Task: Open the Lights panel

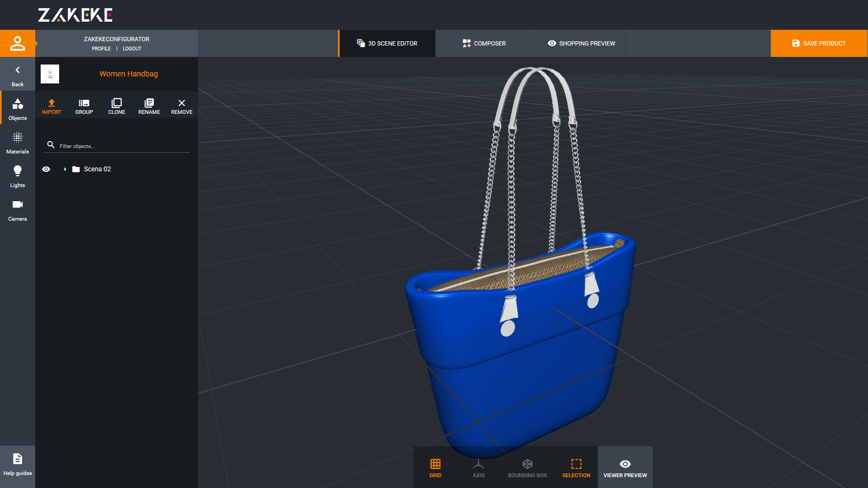Action: point(17,176)
